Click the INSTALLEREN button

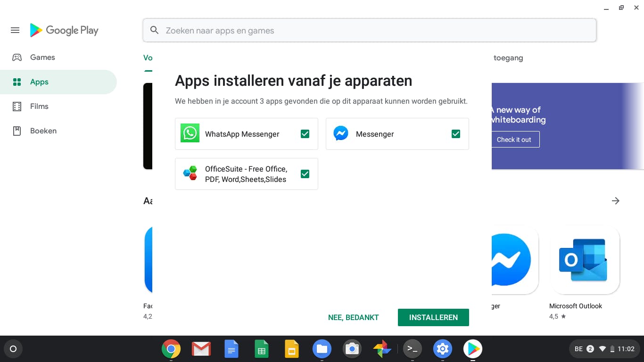(x=433, y=317)
